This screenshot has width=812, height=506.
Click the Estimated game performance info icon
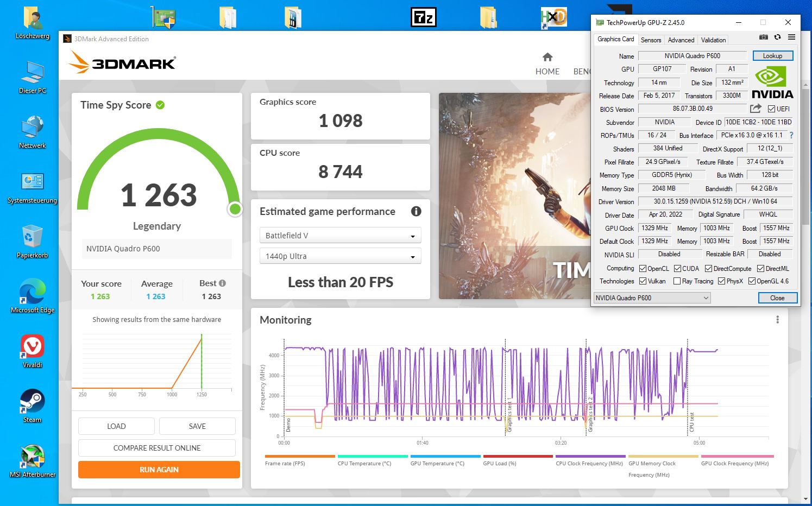point(416,211)
